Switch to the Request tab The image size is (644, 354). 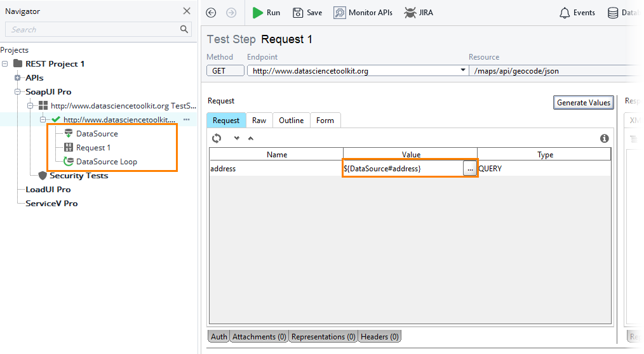pos(226,120)
